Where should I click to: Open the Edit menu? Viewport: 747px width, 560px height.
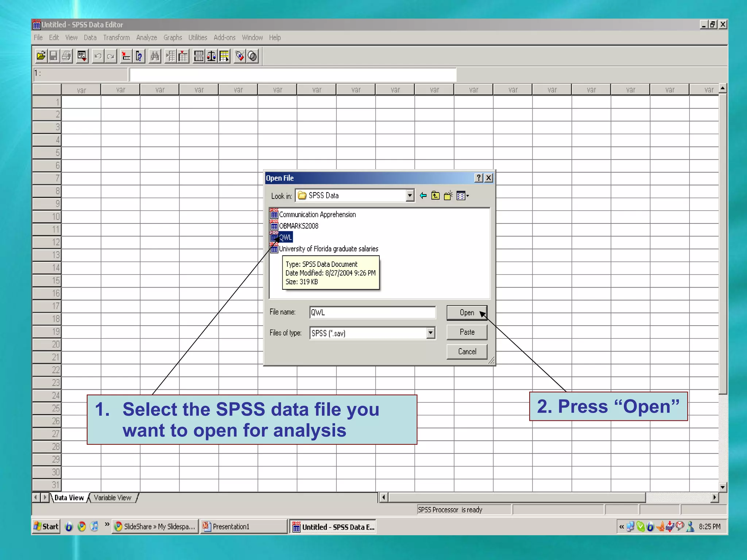(x=54, y=38)
